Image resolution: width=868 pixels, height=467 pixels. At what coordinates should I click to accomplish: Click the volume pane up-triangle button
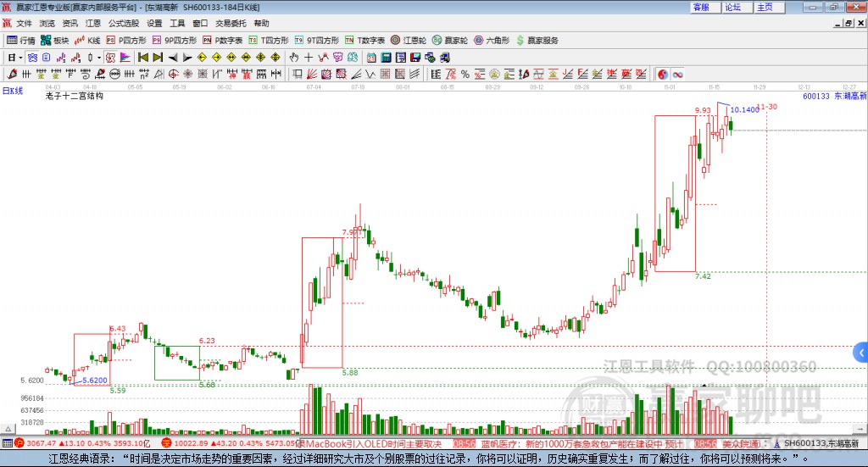pyautogui.click(x=8, y=429)
